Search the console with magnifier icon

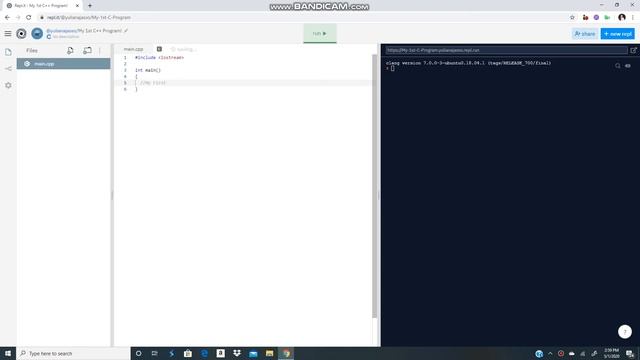pos(618,66)
